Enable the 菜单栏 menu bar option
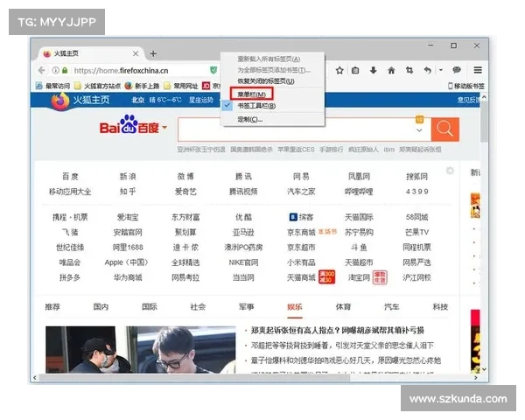 point(251,93)
